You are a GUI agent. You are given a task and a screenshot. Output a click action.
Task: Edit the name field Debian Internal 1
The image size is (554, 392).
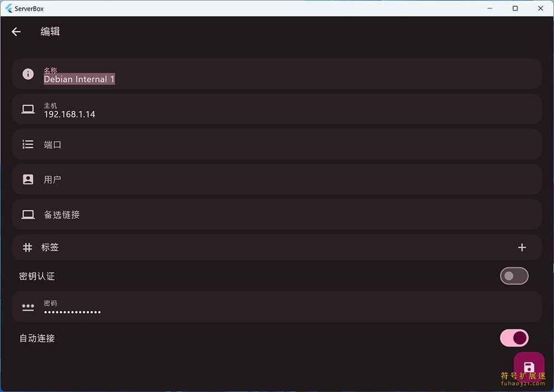[x=277, y=74]
